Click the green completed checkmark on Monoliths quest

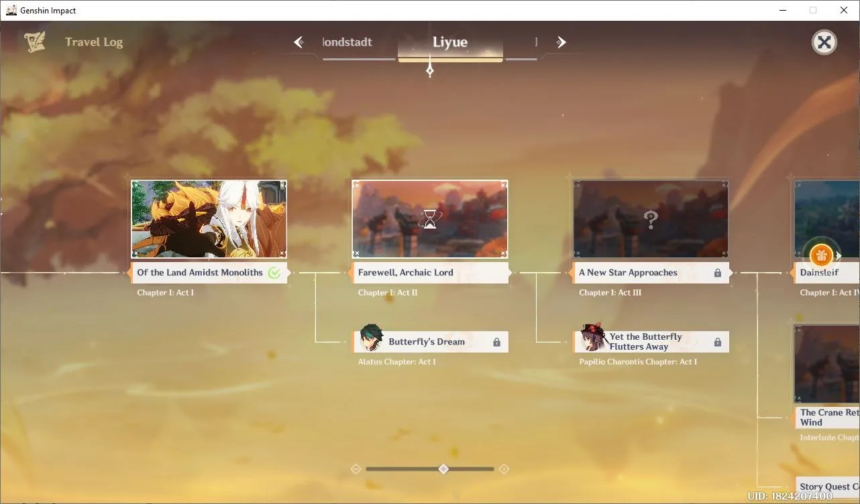pyautogui.click(x=274, y=273)
